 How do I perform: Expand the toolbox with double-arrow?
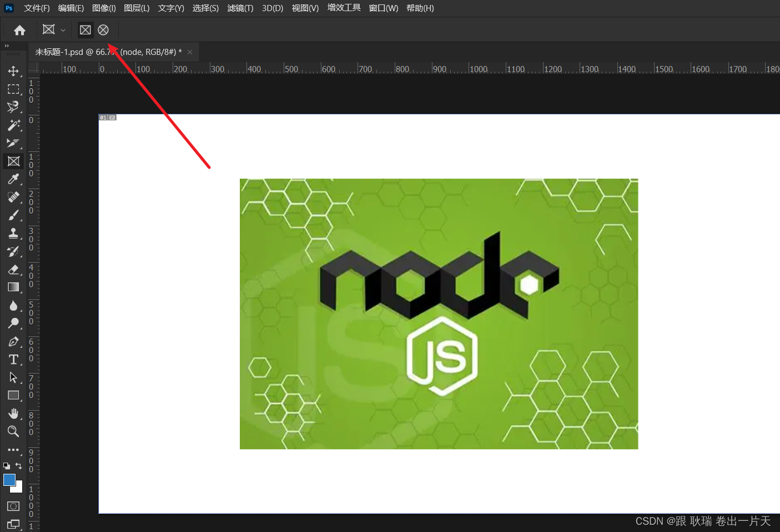(x=7, y=46)
